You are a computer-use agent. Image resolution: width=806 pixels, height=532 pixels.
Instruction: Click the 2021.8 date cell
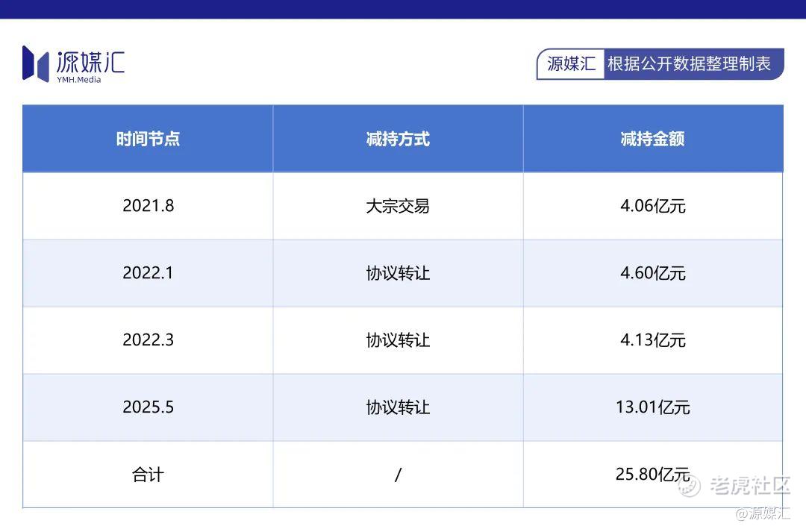click(148, 206)
